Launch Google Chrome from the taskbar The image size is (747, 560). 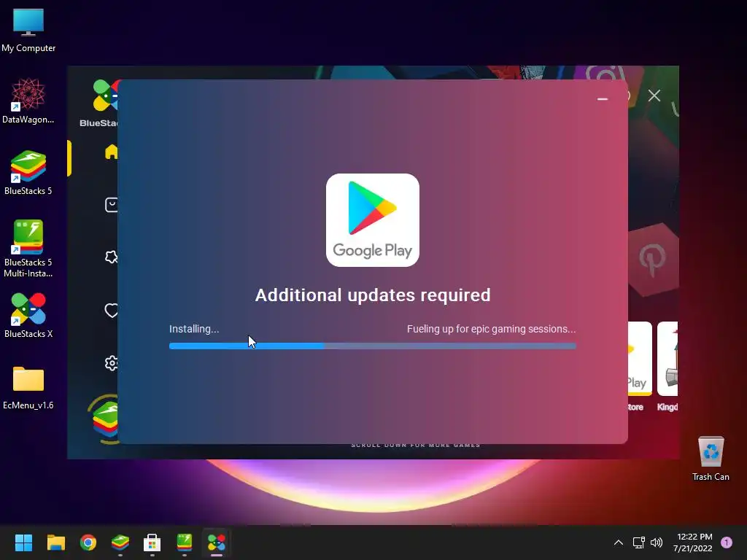click(88, 542)
